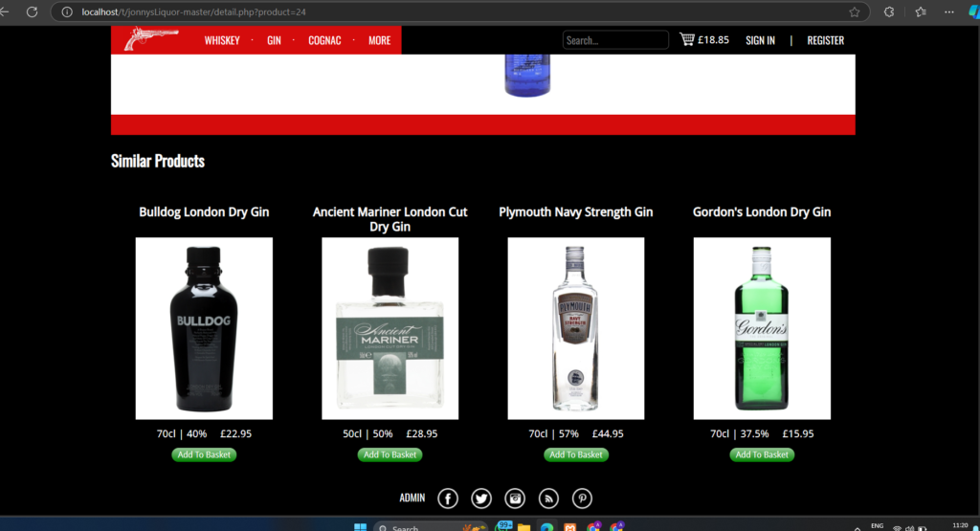Select the £28.95 Ancient Mariner price

tap(422, 433)
